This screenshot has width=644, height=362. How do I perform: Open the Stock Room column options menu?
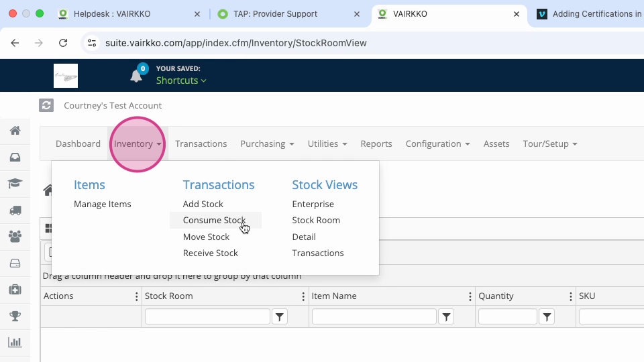[303, 296]
